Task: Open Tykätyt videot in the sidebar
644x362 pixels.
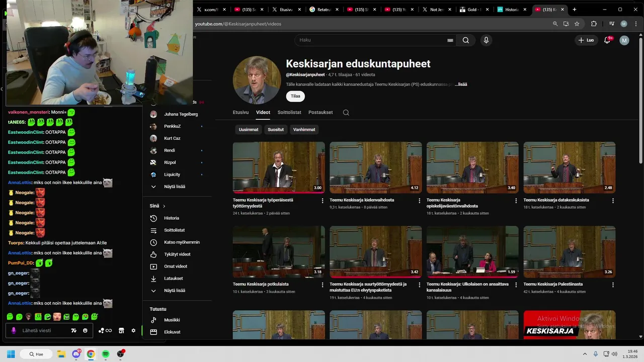Action: click(177, 254)
